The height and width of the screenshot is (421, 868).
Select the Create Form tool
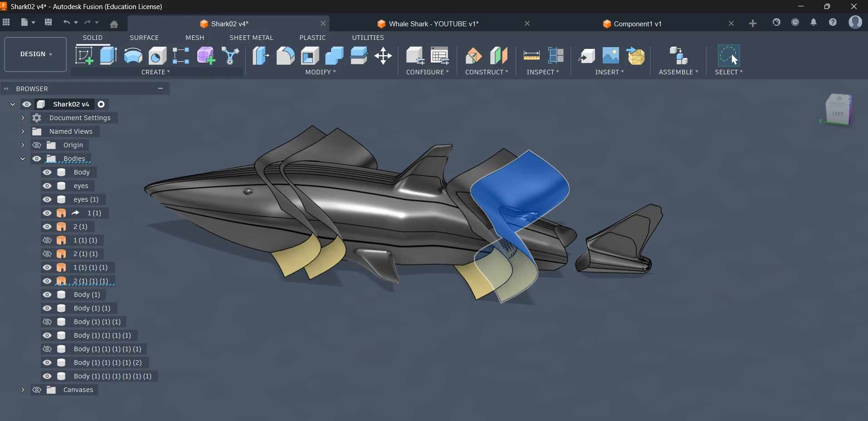click(x=206, y=56)
